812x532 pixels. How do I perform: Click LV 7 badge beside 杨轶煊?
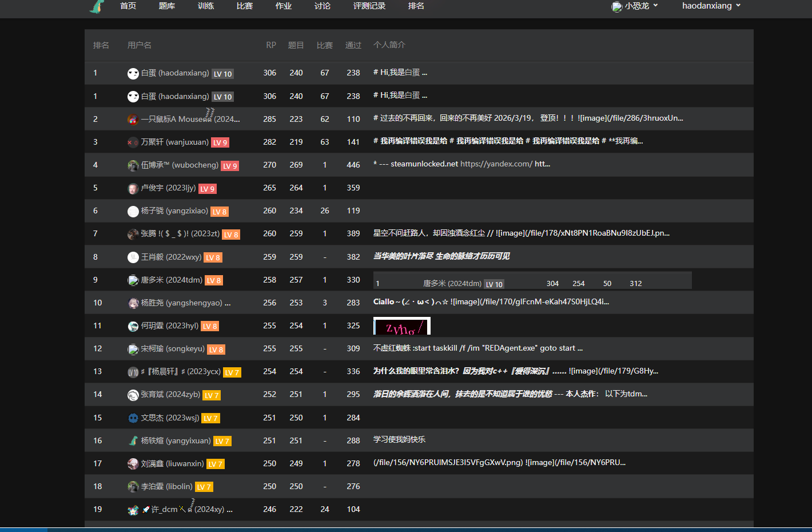pos(222,441)
